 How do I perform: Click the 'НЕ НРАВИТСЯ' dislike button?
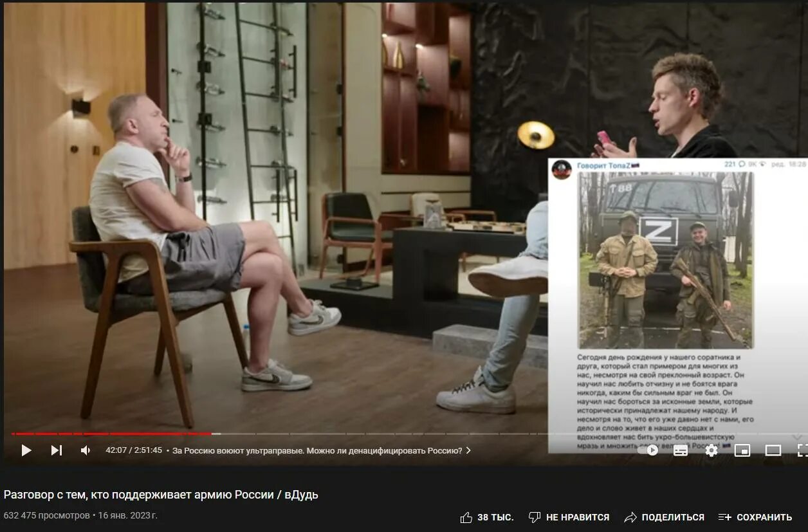tap(569, 517)
